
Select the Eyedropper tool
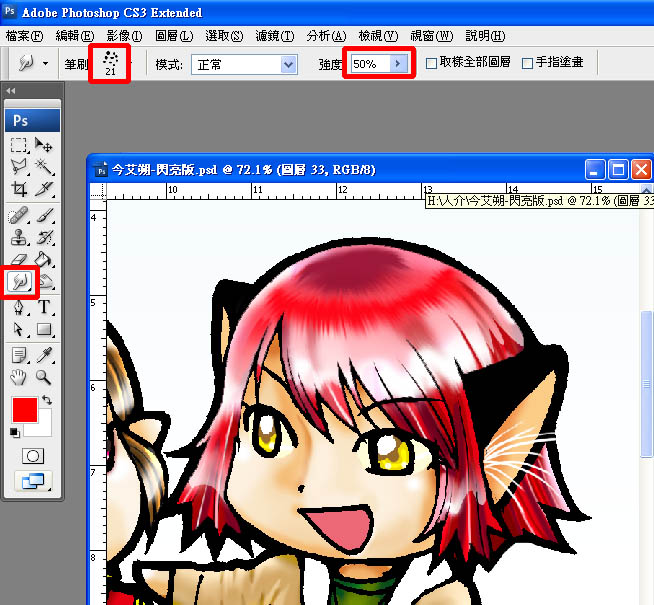(44, 356)
